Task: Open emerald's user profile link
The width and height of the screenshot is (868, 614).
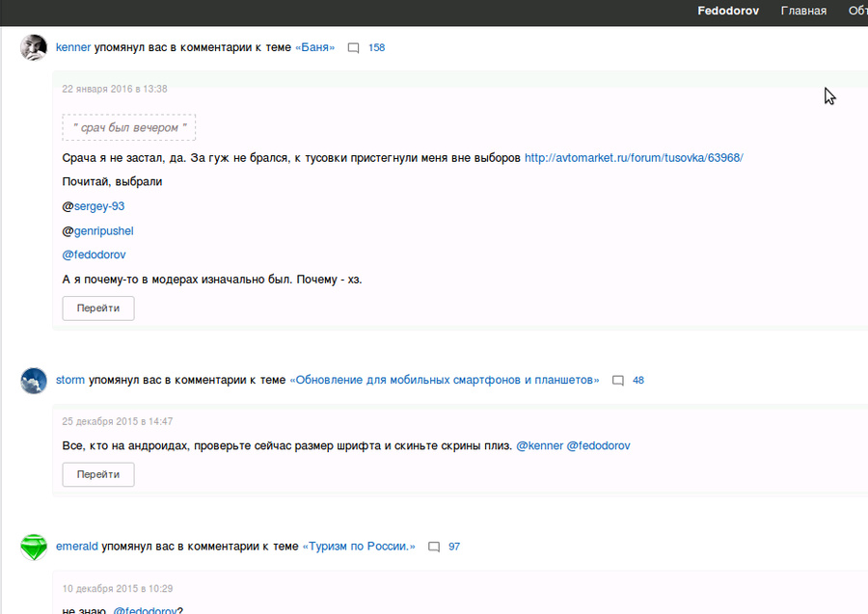Action: (x=77, y=547)
